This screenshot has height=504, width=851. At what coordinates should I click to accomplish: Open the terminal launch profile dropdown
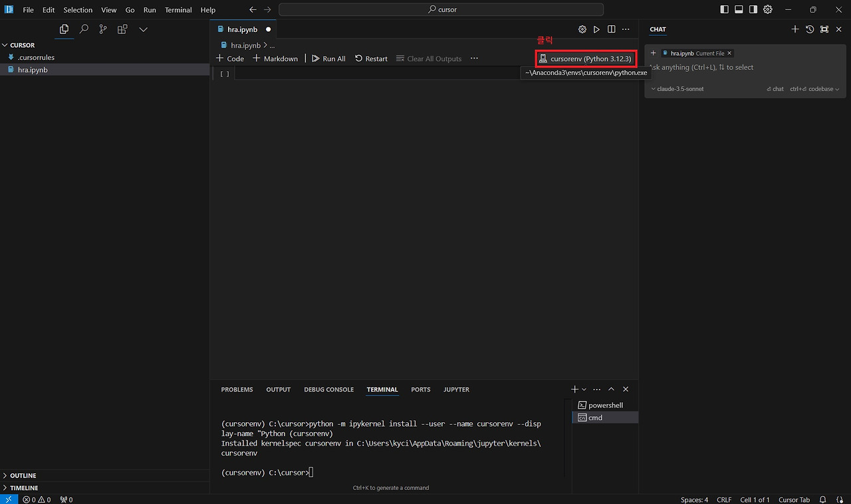pyautogui.click(x=584, y=389)
